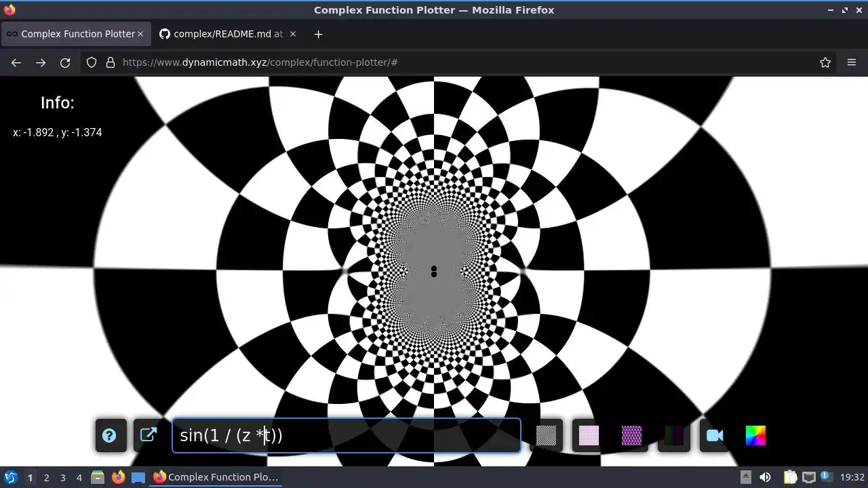Click the x: -1.892 , y: -1.374 readout

[58, 133]
